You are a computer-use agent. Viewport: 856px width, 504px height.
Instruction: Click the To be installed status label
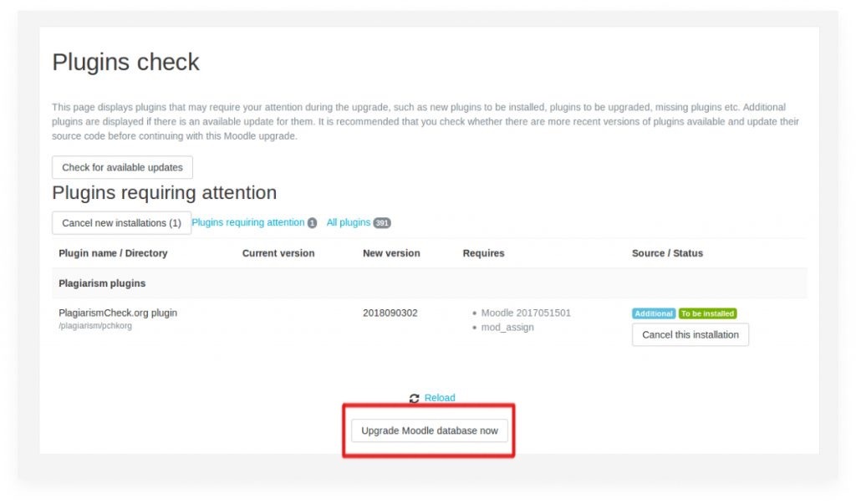point(707,313)
